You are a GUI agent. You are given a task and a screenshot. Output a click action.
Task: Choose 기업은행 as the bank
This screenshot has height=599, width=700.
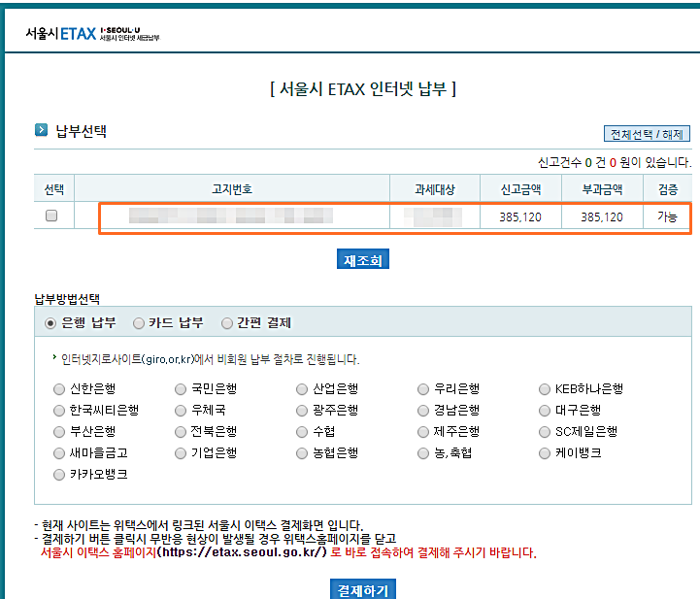click(181, 453)
